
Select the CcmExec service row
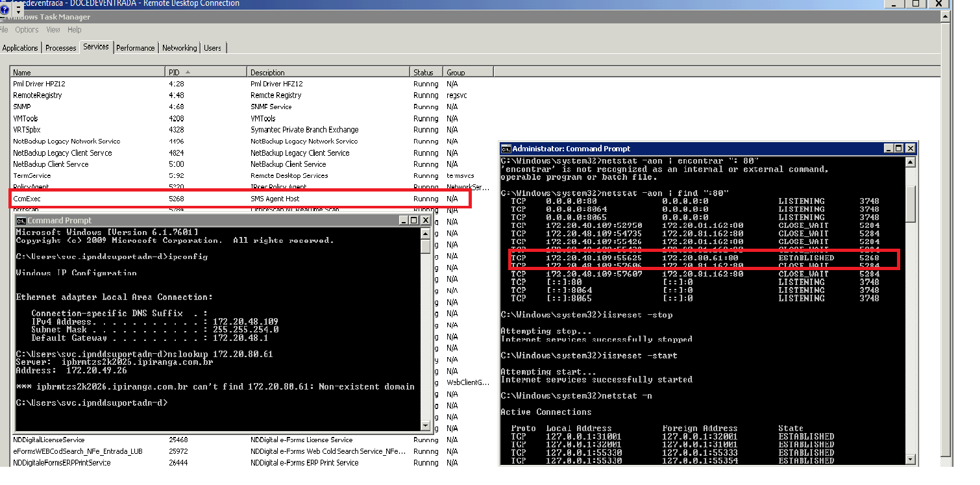click(x=88, y=199)
